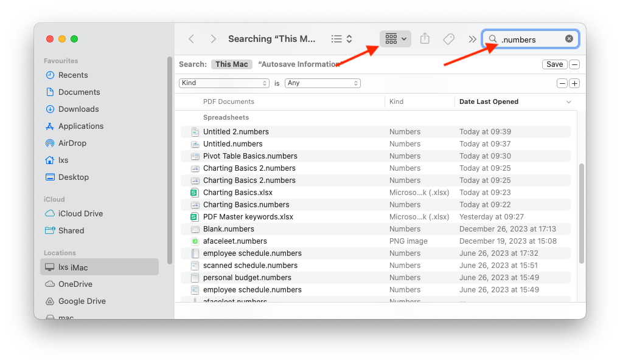The width and height of the screenshot is (620, 364).
Task: Click the file list vertical scrollbar
Action: point(581,213)
